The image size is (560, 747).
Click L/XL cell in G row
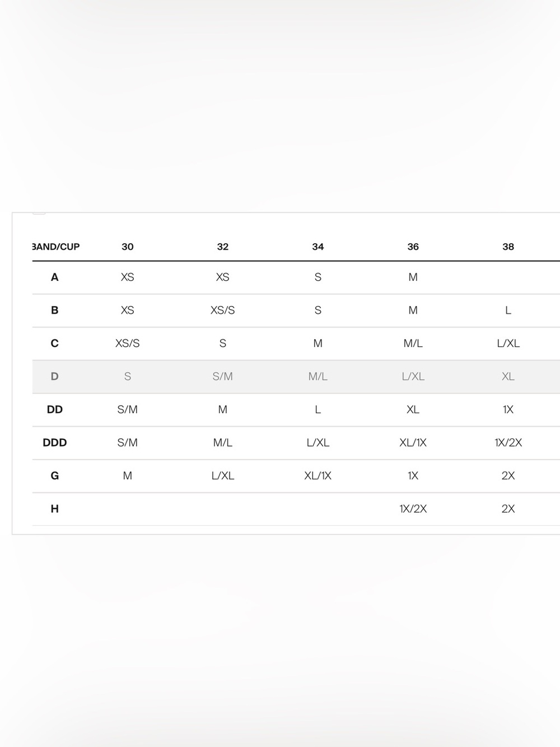223,475
